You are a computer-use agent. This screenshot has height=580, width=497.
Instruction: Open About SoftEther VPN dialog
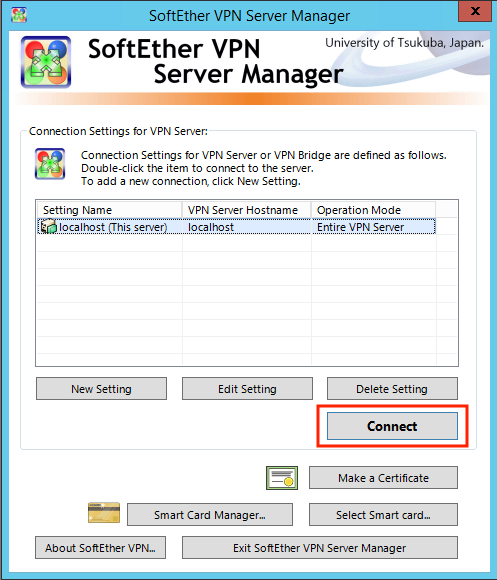tap(100, 547)
